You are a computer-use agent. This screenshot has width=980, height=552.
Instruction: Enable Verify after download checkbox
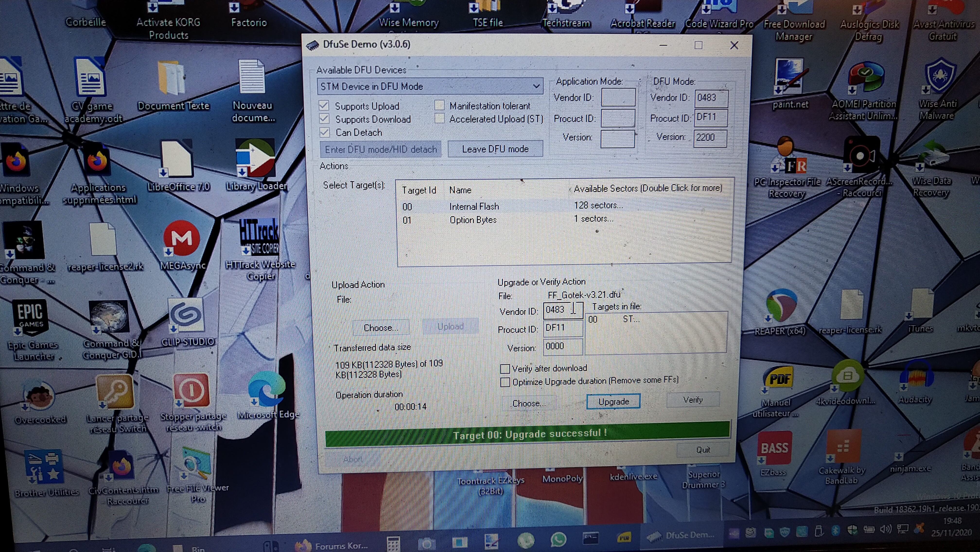[505, 369]
